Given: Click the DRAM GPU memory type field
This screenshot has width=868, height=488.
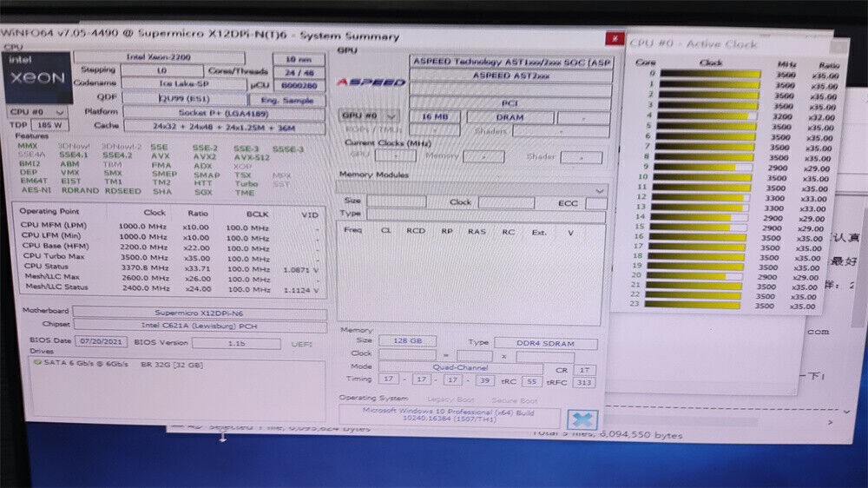Looking at the screenshot, I should point(510,117).
